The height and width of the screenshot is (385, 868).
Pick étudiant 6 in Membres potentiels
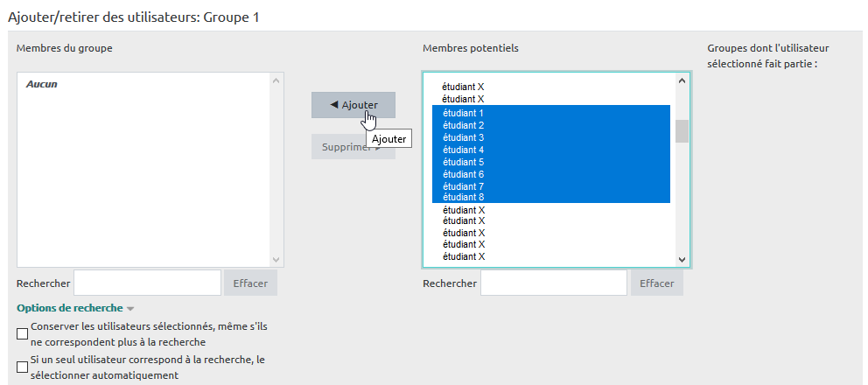[463, 174]
